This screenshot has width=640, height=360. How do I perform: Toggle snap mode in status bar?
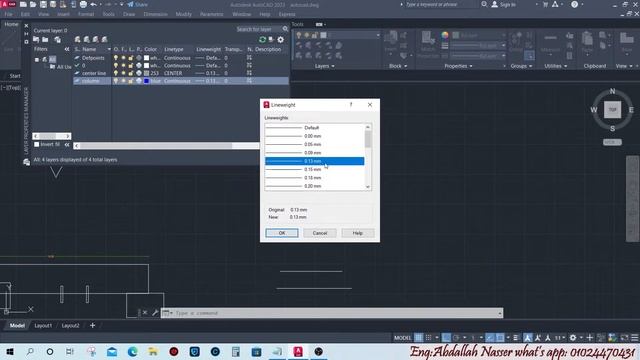point(428,338)
